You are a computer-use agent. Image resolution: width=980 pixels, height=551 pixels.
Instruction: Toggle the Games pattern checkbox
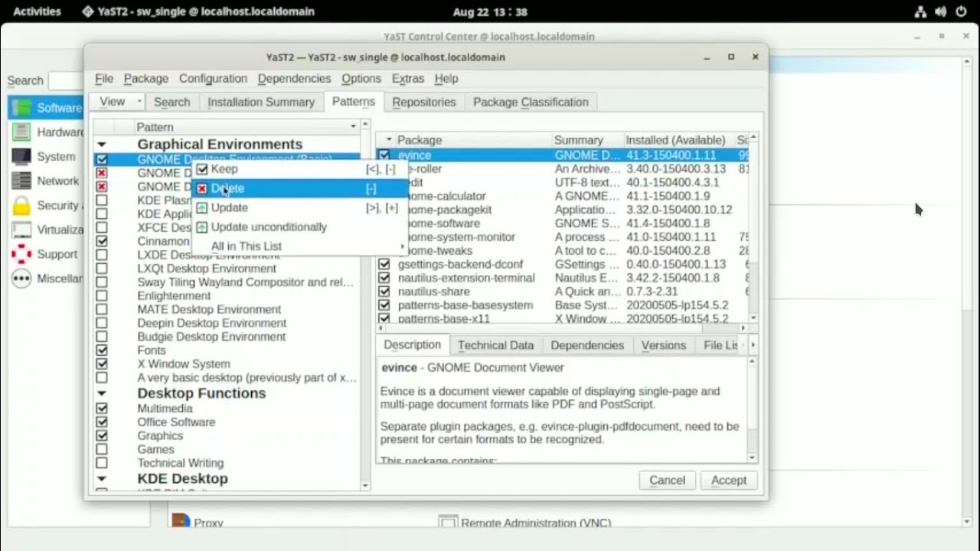click(x=102, y=449)
